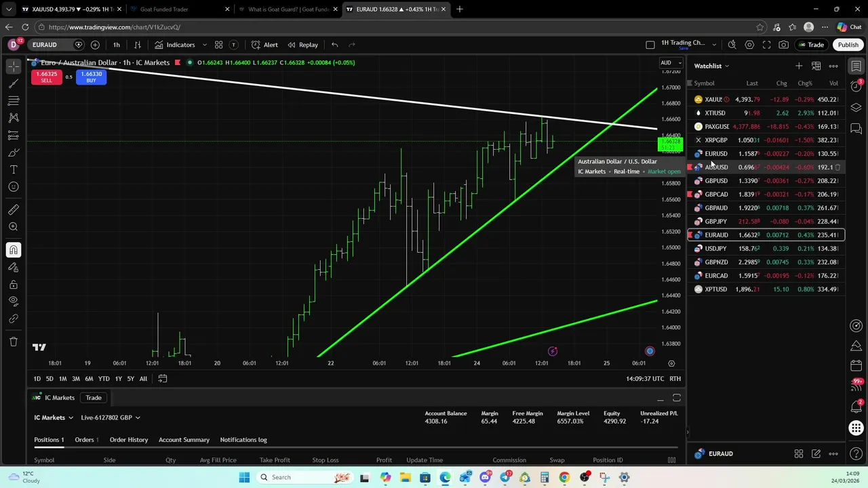Expand Live-6127802 GBP account dropdown

[x=111, y=418]
